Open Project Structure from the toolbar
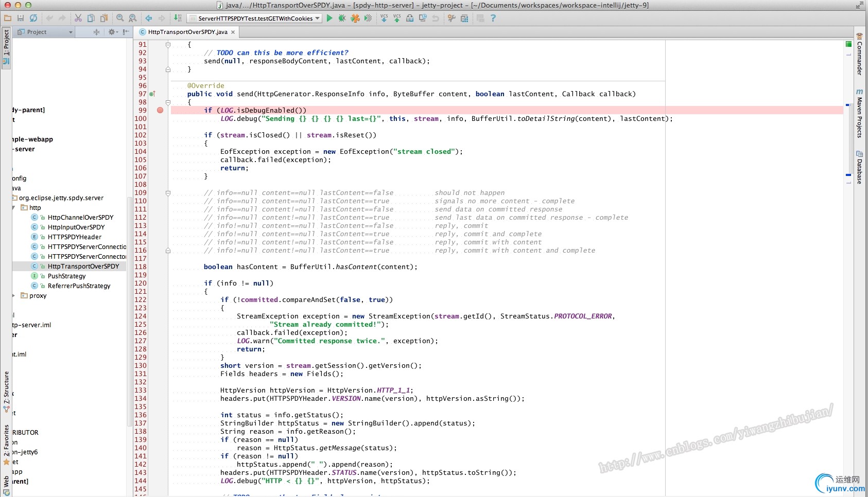 pyautogui.click(x=464, y=18)
